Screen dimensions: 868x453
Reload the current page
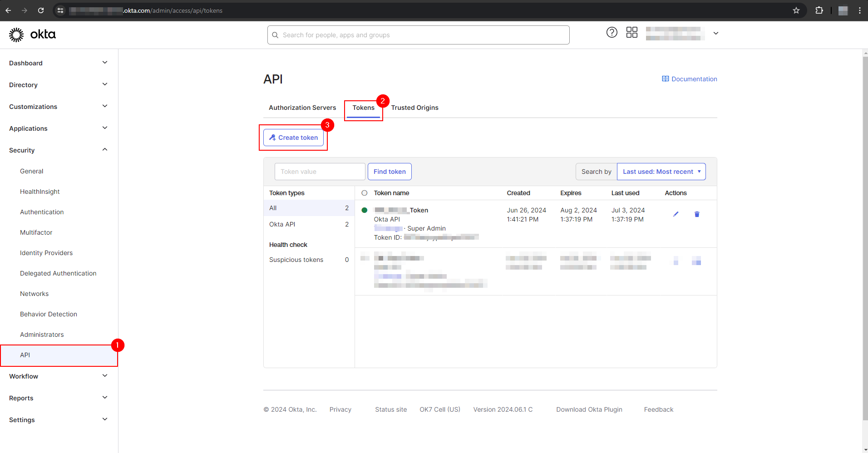click(41, 10)
